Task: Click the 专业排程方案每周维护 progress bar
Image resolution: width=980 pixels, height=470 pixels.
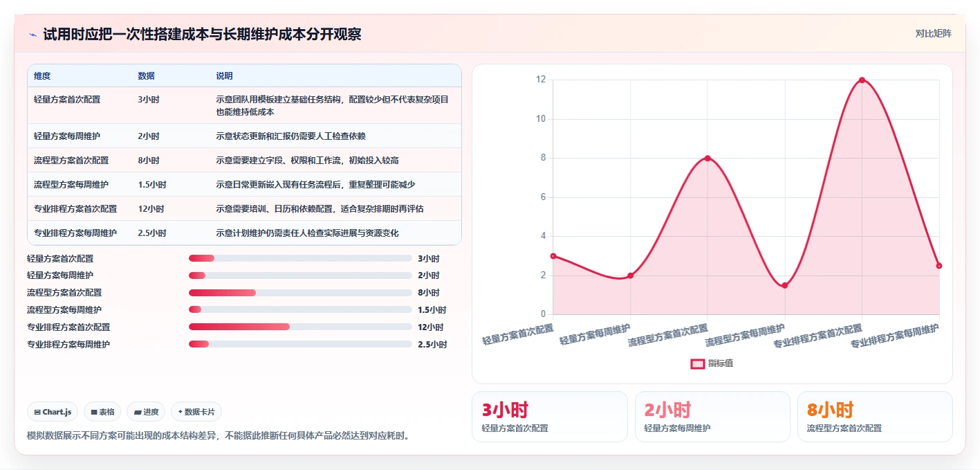Action: pyautogui.click(x=300, y=344)
